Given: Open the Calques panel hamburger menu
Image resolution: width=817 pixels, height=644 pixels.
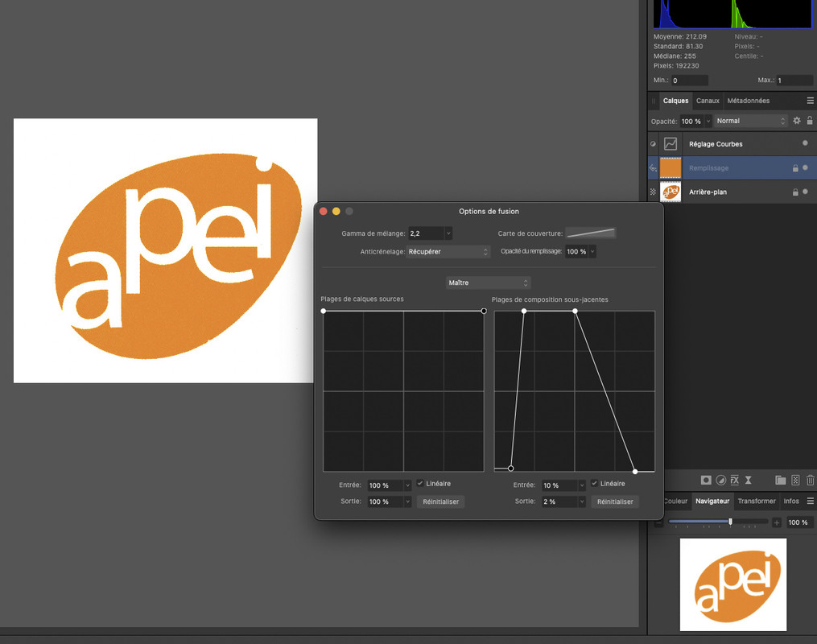Looking at the screenshot, I should coord(811,101).
